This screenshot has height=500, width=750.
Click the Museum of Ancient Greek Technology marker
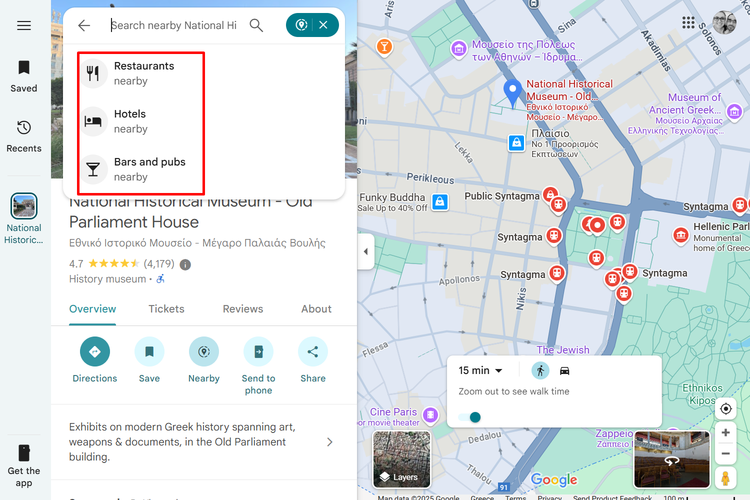pyautogui.click(x=734, y=112)
